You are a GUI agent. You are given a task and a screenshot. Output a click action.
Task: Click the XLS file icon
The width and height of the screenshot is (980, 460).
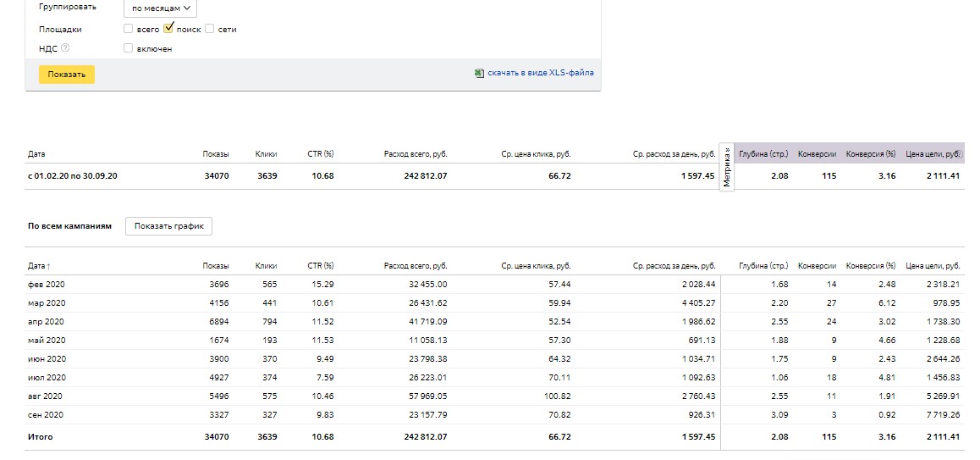click(x=480, y=74)
